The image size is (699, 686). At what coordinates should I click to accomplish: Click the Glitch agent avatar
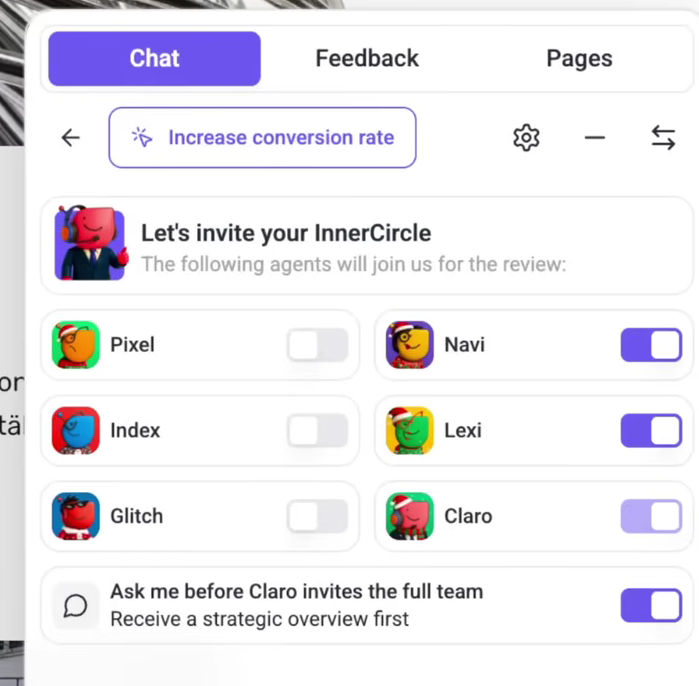click(76, 516)
